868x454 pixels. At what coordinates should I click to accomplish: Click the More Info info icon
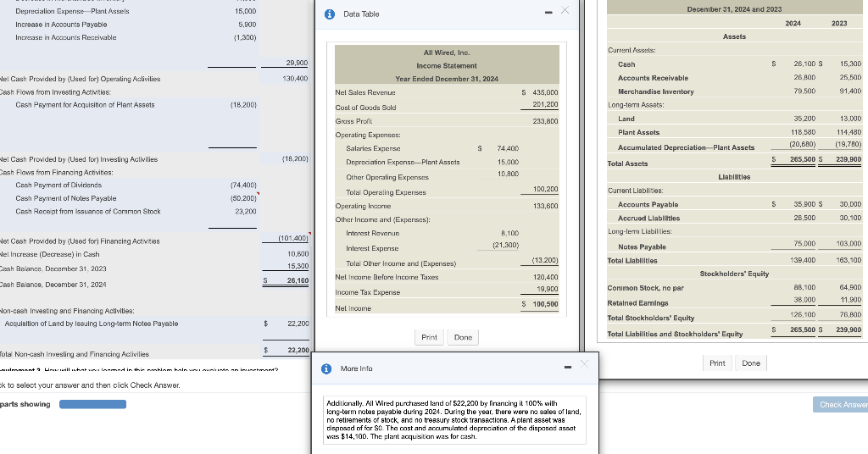pyautogui.click(x=326, y=368)
